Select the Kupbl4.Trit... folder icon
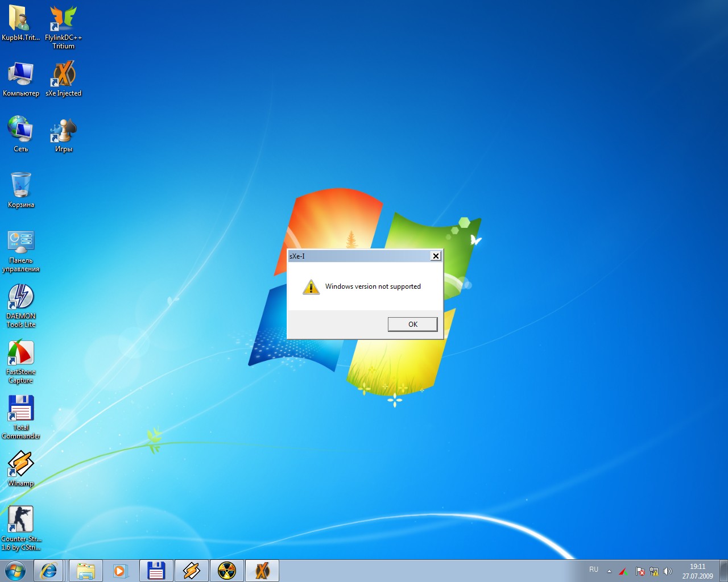This screenshot has height=582, width=728. coord(20,23)
